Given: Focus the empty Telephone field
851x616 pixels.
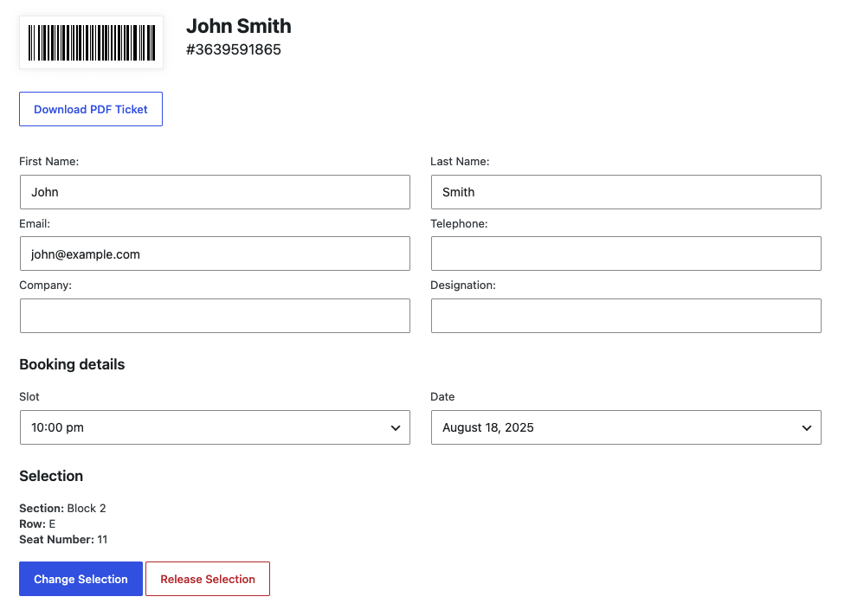Looking at the screenshot, I should (626, 253).
